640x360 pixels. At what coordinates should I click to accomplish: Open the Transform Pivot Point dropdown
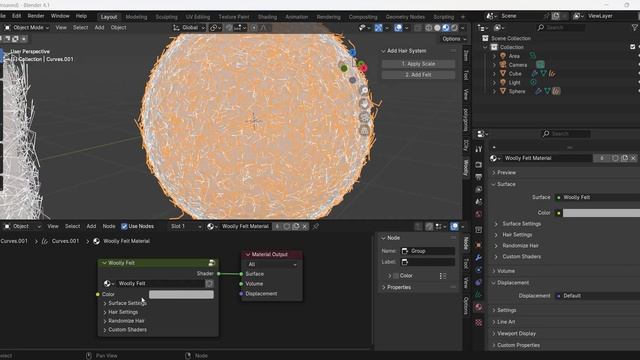[215, 28]
